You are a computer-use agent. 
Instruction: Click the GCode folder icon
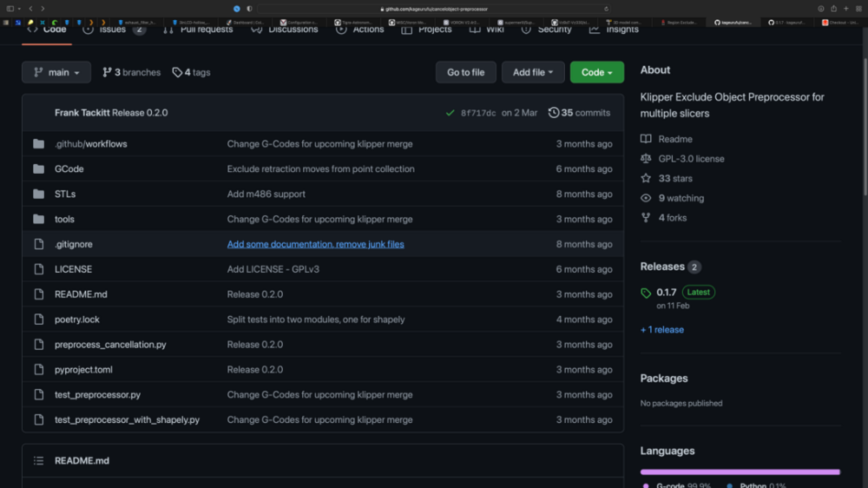point(39,168)
